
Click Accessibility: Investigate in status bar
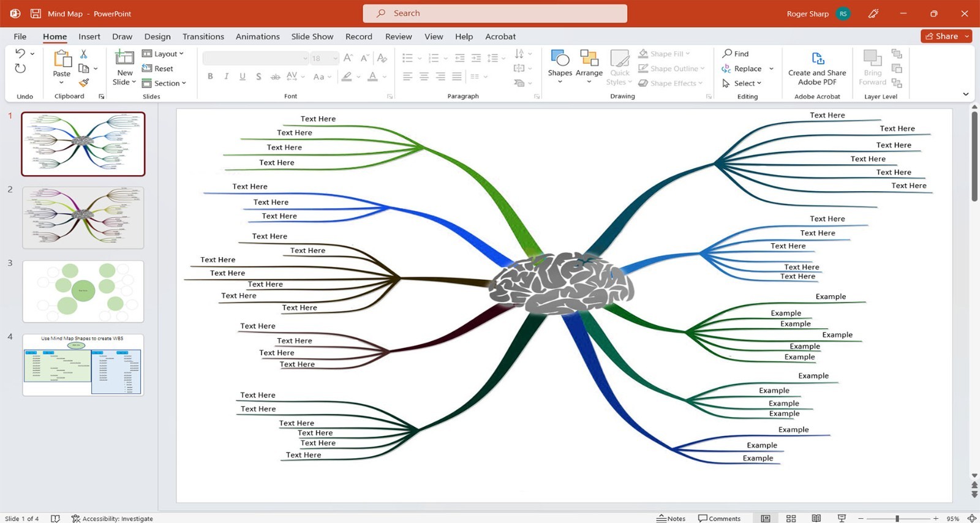(112, 518)
